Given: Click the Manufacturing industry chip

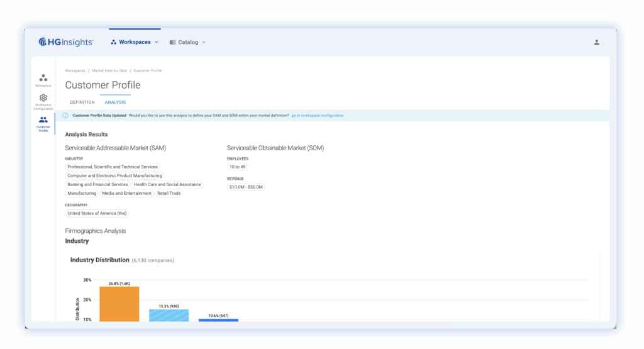Looking at the screenshot, I should [82, 194].
